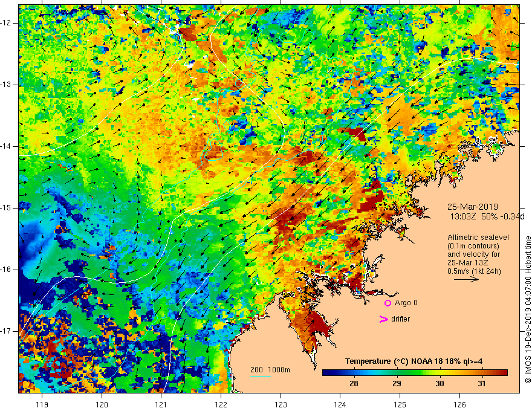Click longitude label 124 on bottom axis
Screen dimensions: 532x411
(x=340, y=404)
